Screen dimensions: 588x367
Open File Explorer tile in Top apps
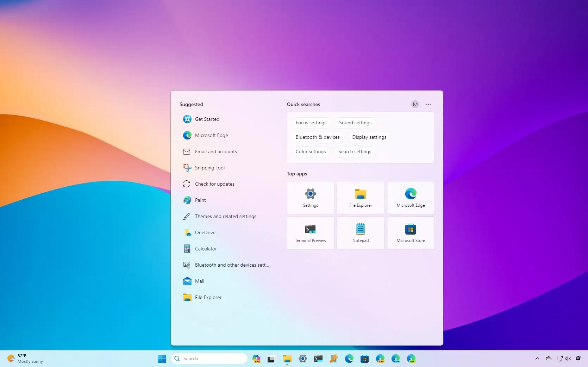coord(361,198)
